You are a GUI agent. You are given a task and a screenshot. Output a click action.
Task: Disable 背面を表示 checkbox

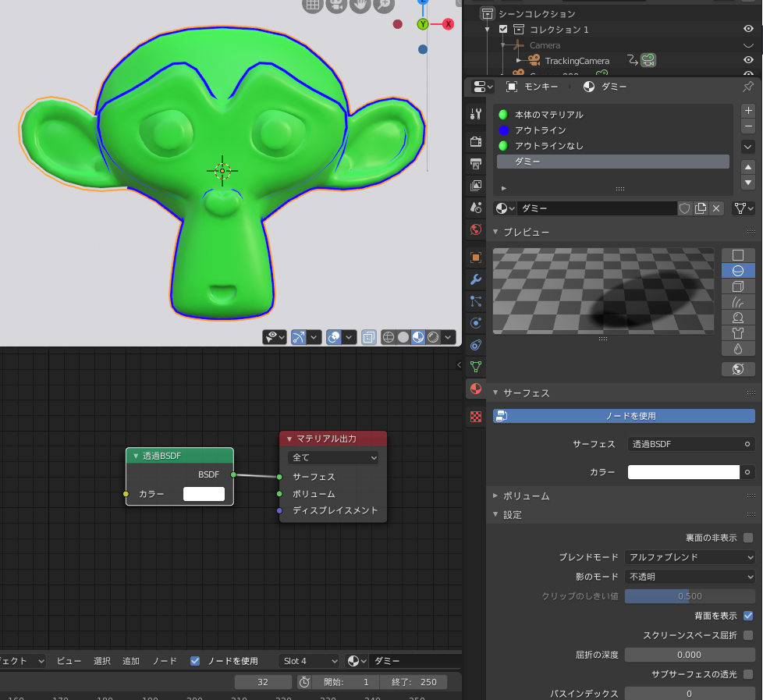tap(748, 615)
